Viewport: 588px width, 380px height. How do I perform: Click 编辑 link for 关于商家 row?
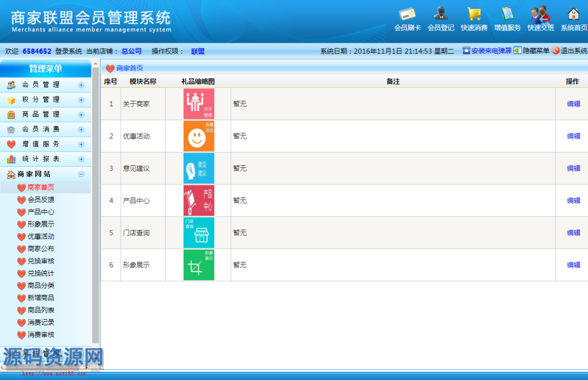click(x=573, y=104)
